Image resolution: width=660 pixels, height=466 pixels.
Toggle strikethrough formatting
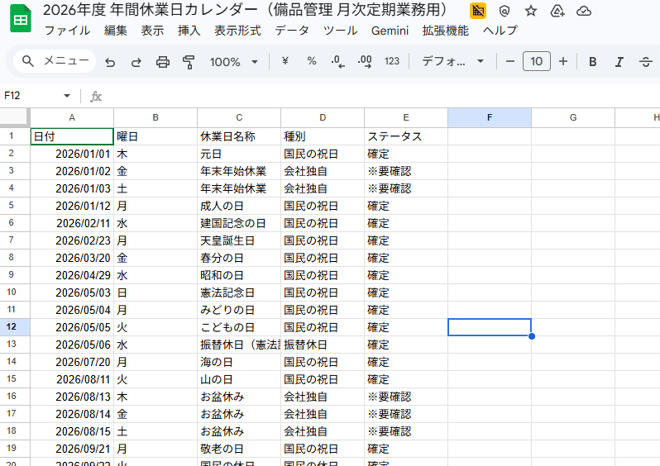coord(646,62)
